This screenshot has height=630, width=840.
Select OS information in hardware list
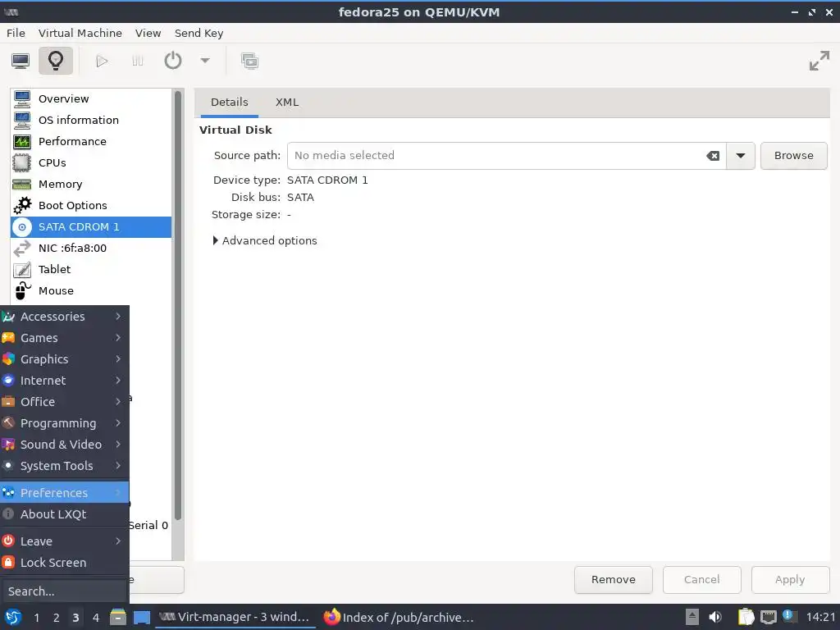pyautogui.click(x=91, y=120)
